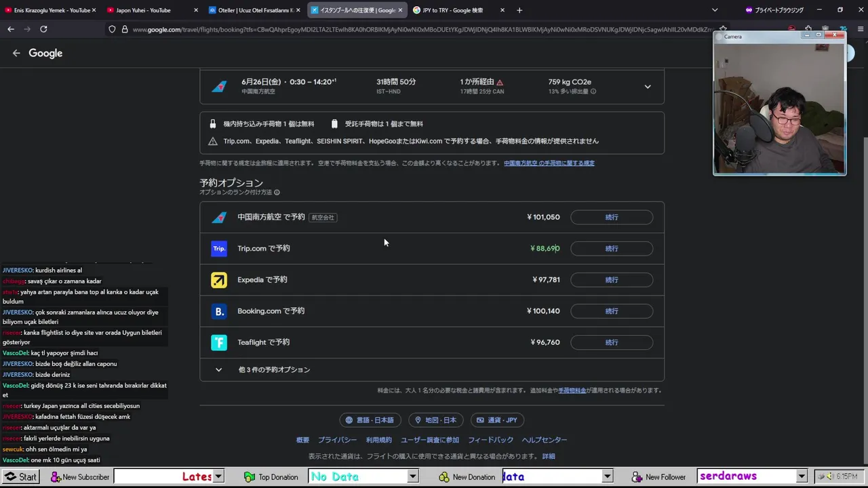This screenshot has height=488, width=868.
Task: Click the booking options ranking info icon
Action: pos(277,192)
